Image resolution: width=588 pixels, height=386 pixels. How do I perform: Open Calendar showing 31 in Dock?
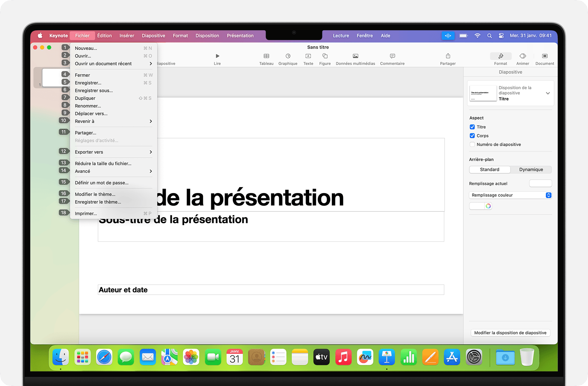235,358
